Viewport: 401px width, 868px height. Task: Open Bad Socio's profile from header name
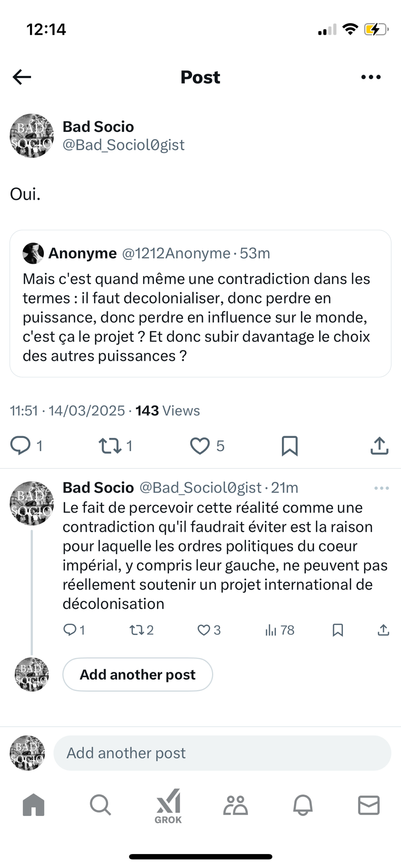click(x=99, y=127)
